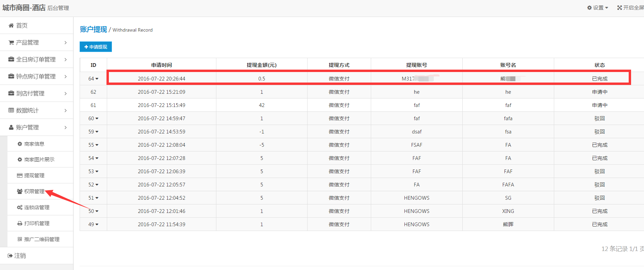Click the settings gear icon in header
Image resolution: width=644 pixels, height=270 pixels.
point(590,8)
